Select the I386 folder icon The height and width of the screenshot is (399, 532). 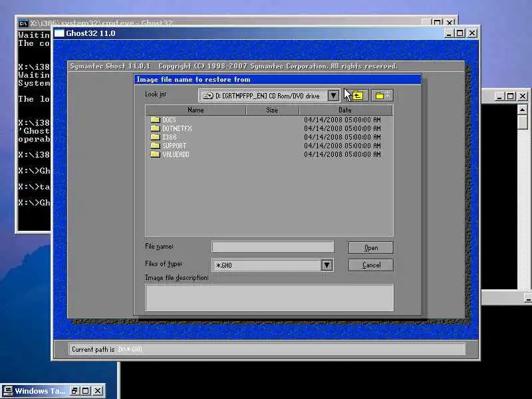(155, 137)
